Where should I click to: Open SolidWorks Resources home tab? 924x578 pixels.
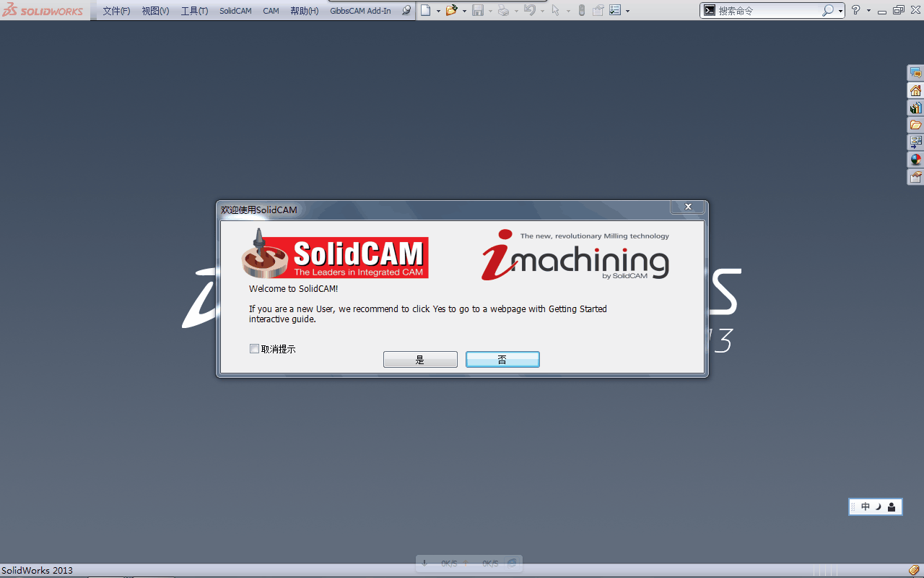click(915, 90)
